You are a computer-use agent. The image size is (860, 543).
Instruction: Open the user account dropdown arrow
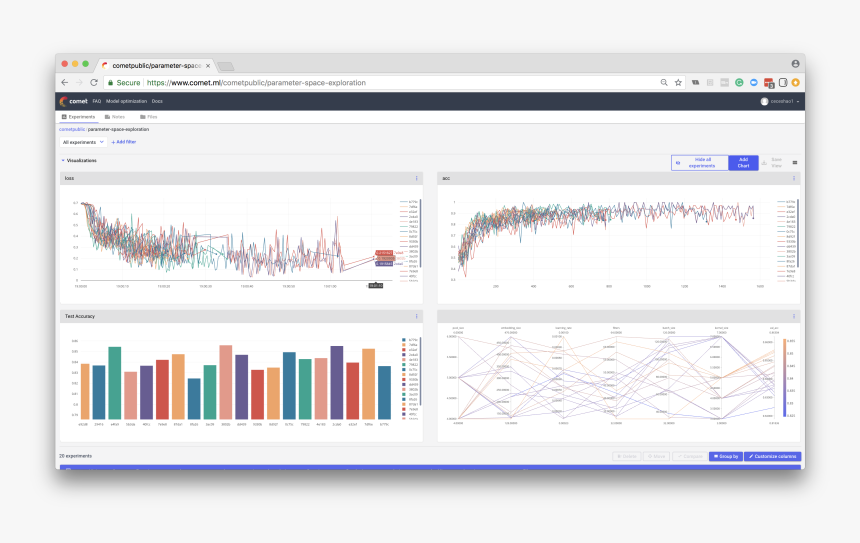(x=797, y=101)
